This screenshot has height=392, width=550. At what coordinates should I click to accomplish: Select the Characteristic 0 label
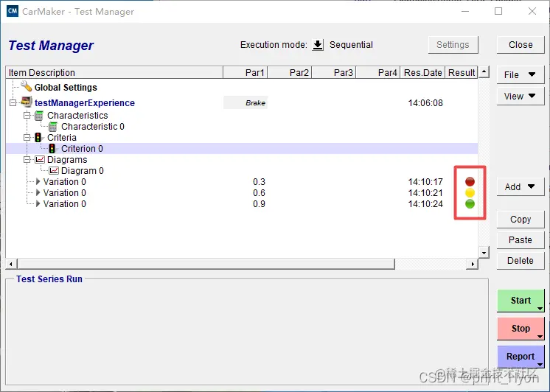(93, 127)
